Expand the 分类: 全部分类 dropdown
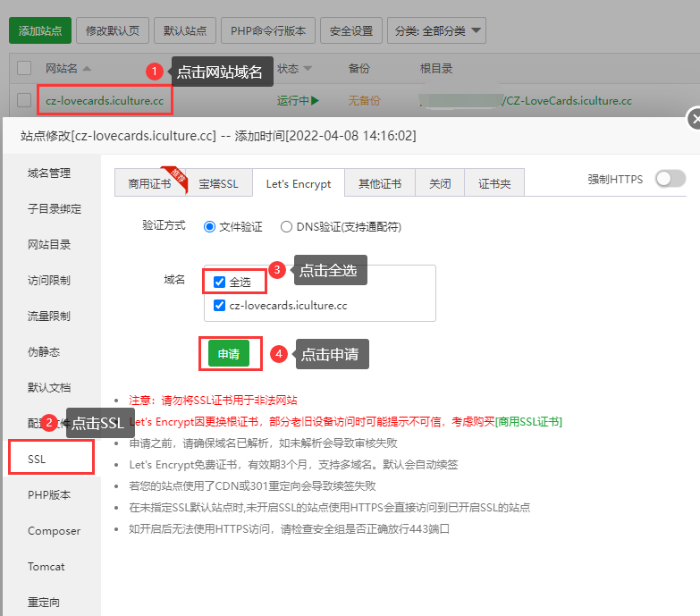Screen dimensions: 700x616 tap(436, 30)
